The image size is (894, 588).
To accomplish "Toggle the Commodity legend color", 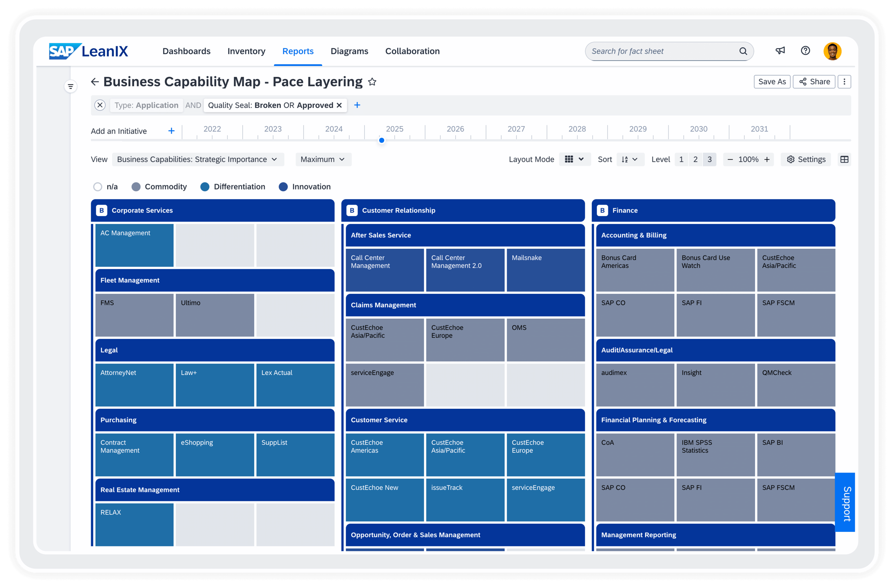I will pyautogui.click(x=136, y=187).
